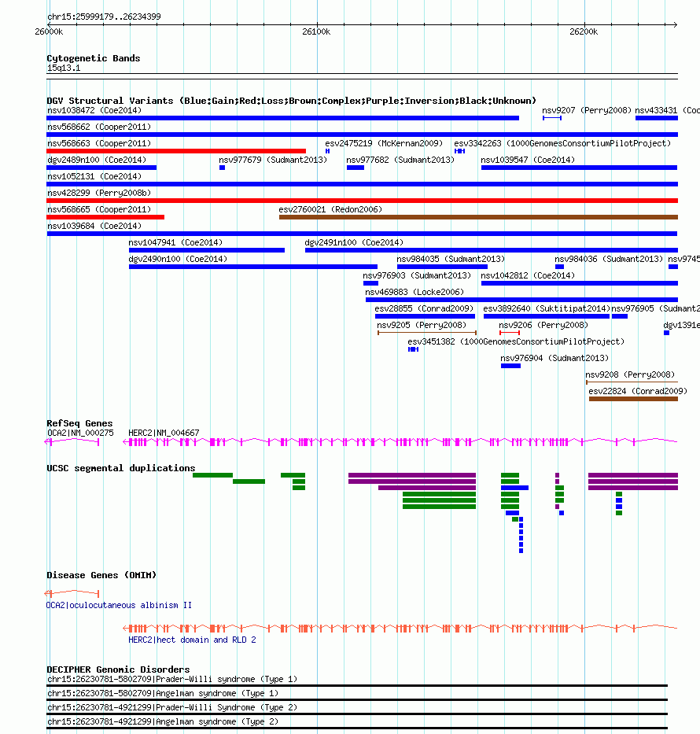Click the RefSeq Genes track title
The width and height of the screenshot is (700, 734).
point(79,423)
